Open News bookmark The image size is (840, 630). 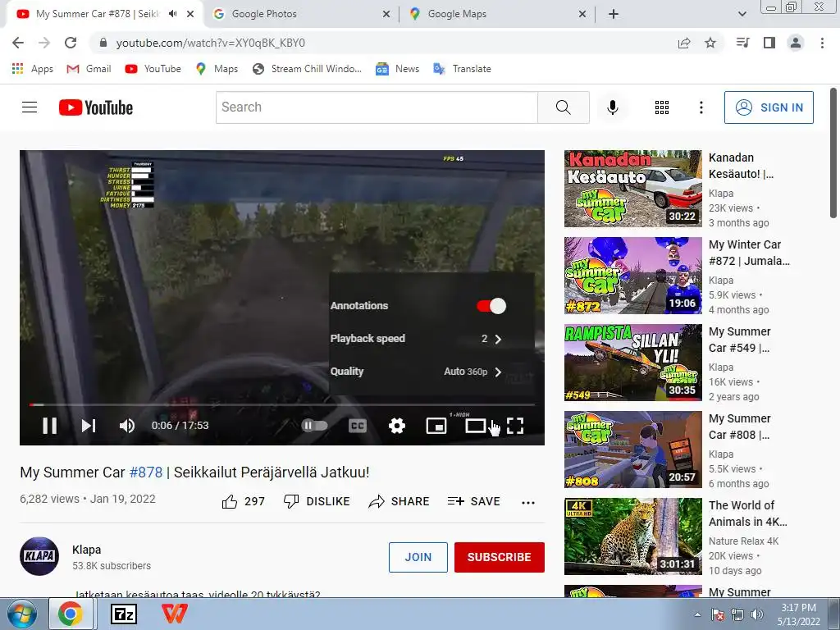tap(398, 69)
